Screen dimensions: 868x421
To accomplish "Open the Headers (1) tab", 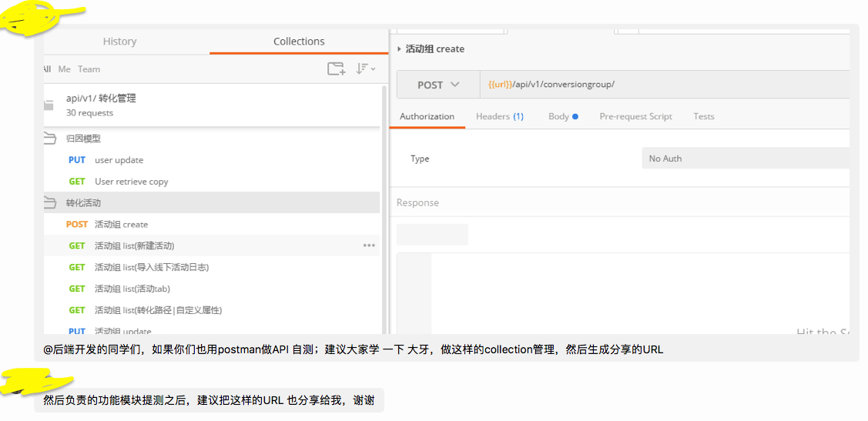I will coord(499,116).
